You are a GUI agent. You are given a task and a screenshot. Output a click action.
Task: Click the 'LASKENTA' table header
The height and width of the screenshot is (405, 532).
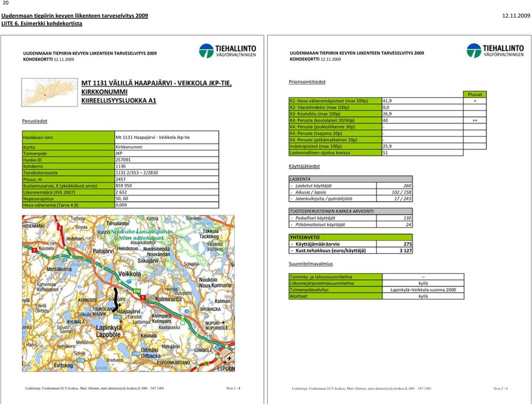[x=350, y=179]
